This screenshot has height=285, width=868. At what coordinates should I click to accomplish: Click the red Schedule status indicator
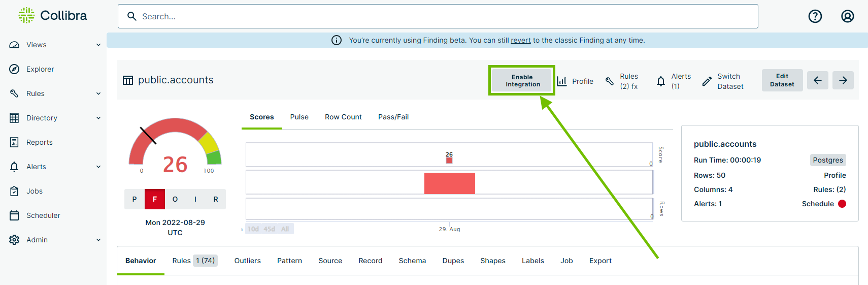842,204
